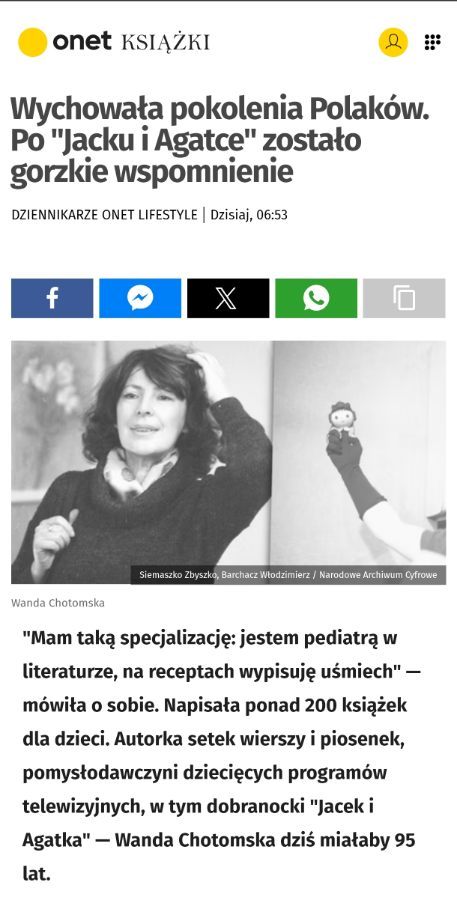Image resolution: width=457 pixels, height=900 pixels.
Task: Open Dziennikarze Onet Lifestyle author link
Action: click(x=104, y=215)
